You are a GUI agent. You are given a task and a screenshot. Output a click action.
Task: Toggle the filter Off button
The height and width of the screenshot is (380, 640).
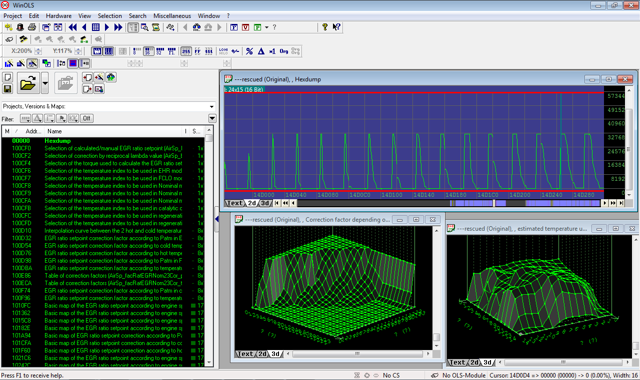coord(87,118)
